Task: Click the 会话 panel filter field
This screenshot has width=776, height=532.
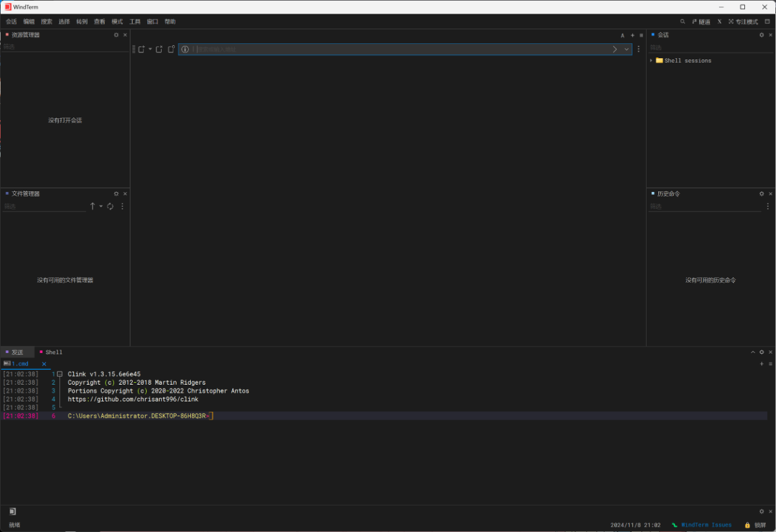Action: click(711, 47)
